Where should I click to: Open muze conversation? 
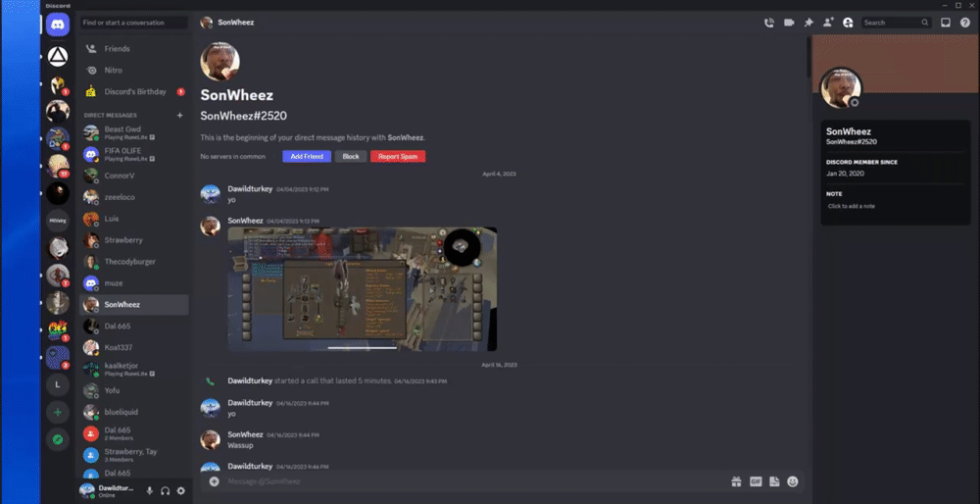click(134, 283)
